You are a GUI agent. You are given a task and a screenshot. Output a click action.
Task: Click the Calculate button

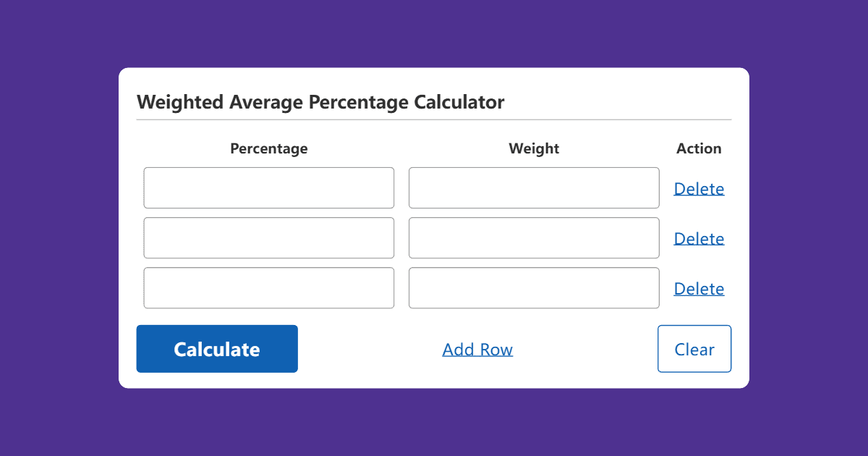pyautogui.click(x=216, y=349)
